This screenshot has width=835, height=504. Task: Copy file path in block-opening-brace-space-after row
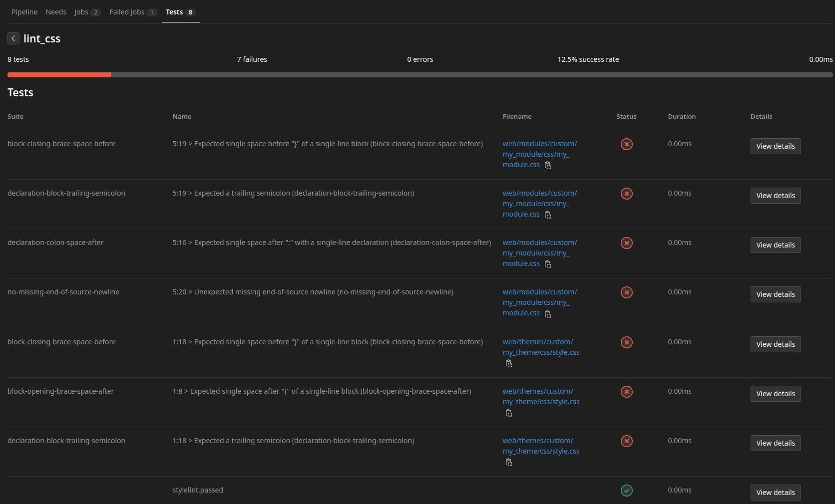509,413
